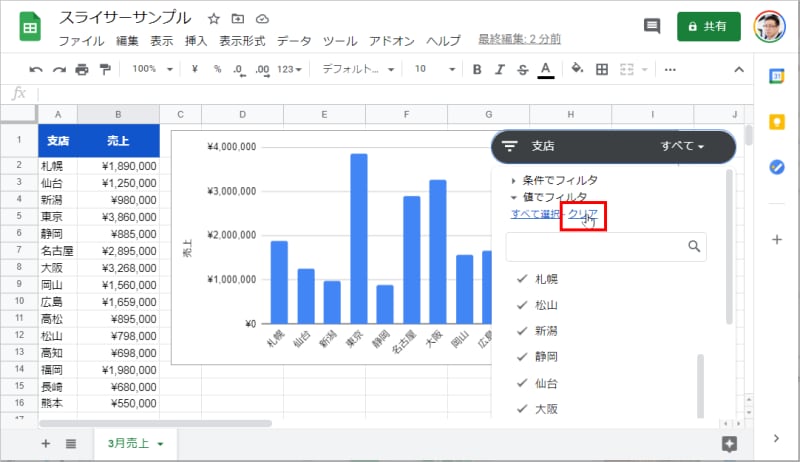Decrease decimal places
This screenshot has height=462, width=800.
239,70
